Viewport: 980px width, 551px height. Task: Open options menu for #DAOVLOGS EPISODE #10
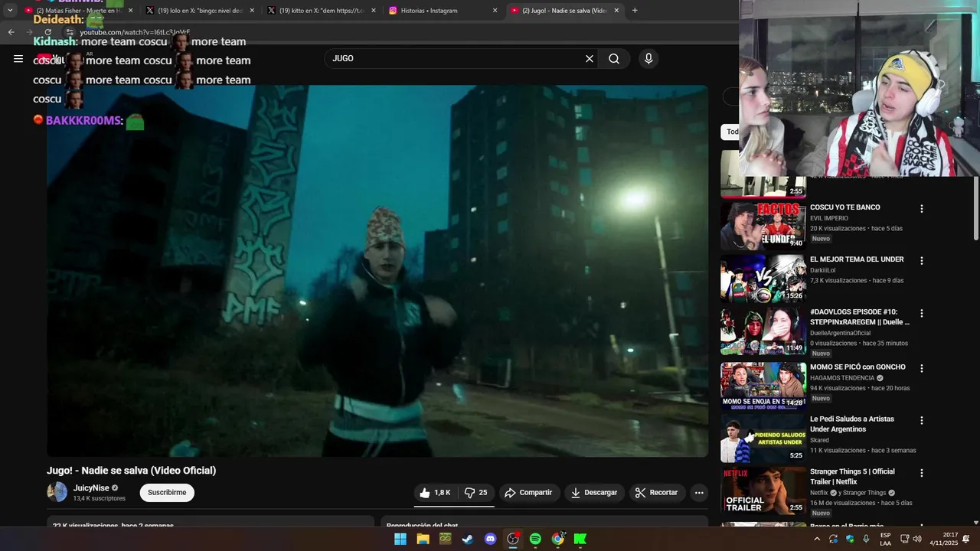point(922,314)
